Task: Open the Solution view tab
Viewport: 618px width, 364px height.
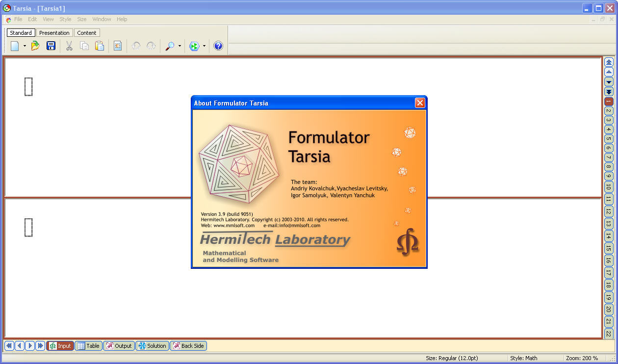Action: pos(152,346)
